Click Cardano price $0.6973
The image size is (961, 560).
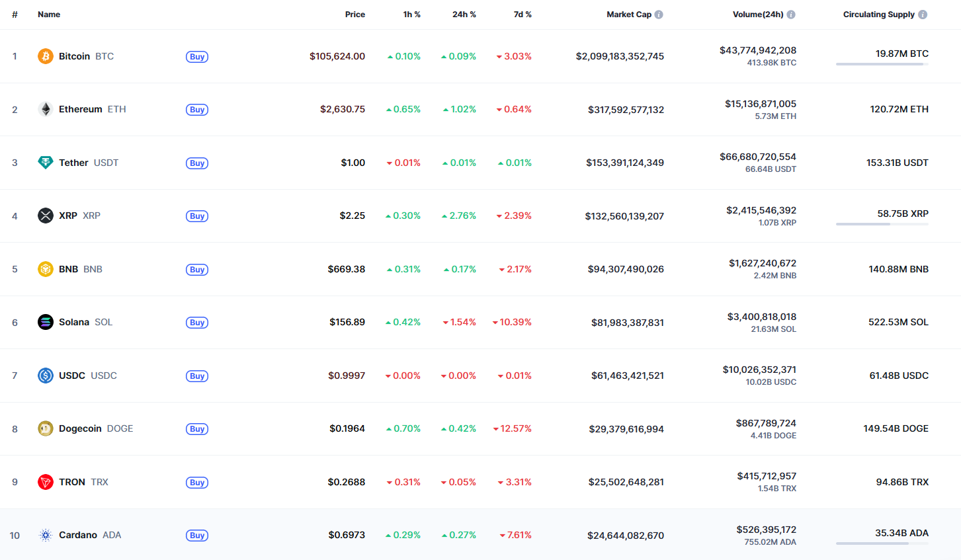347,535
